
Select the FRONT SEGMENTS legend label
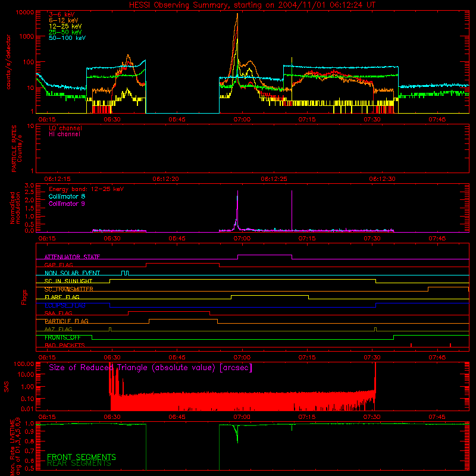click(82, 457)
